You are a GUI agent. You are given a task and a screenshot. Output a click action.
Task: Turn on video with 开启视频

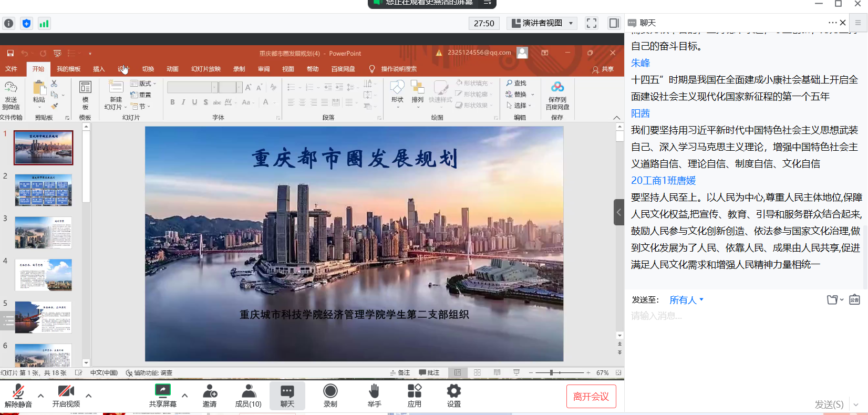tap(66, 396)
